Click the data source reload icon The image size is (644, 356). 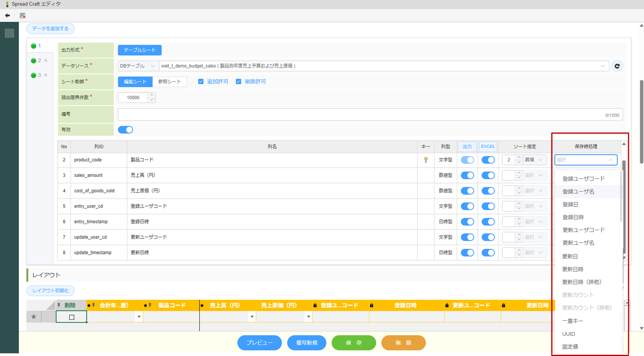coord(617,66)
